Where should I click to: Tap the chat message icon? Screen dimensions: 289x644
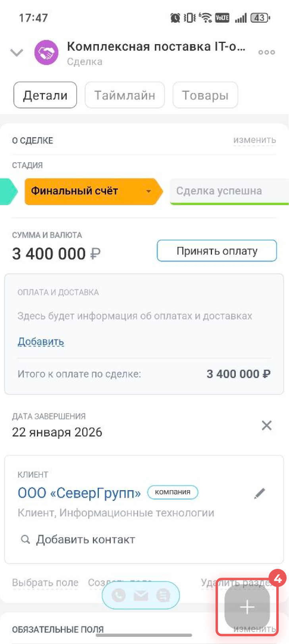(163, 595)
